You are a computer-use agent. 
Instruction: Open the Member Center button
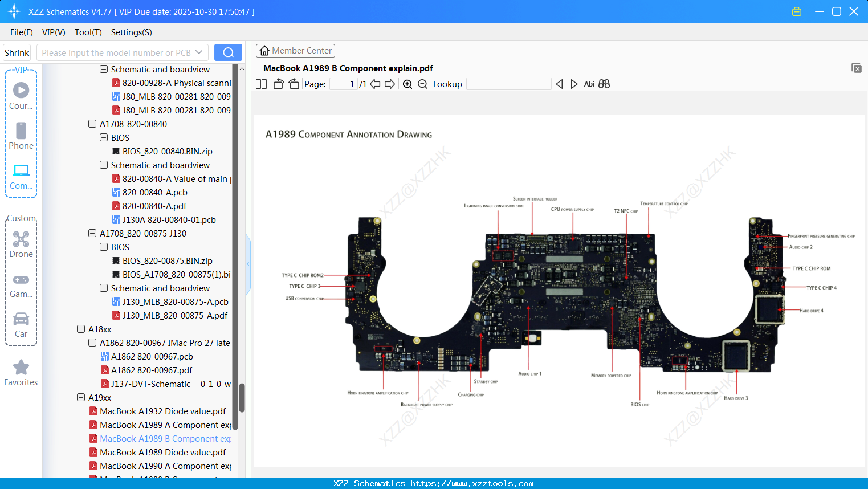pyautogui.click(x=295, y=51)
